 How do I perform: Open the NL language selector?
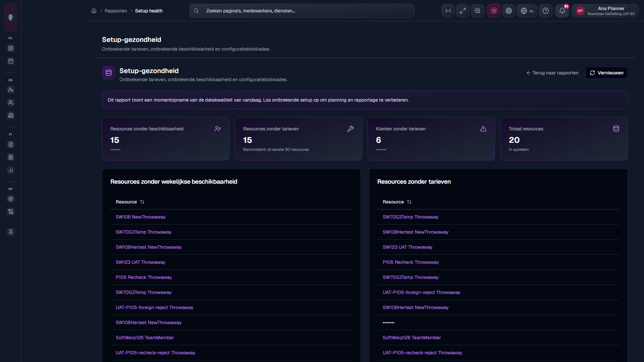point(527,11)
